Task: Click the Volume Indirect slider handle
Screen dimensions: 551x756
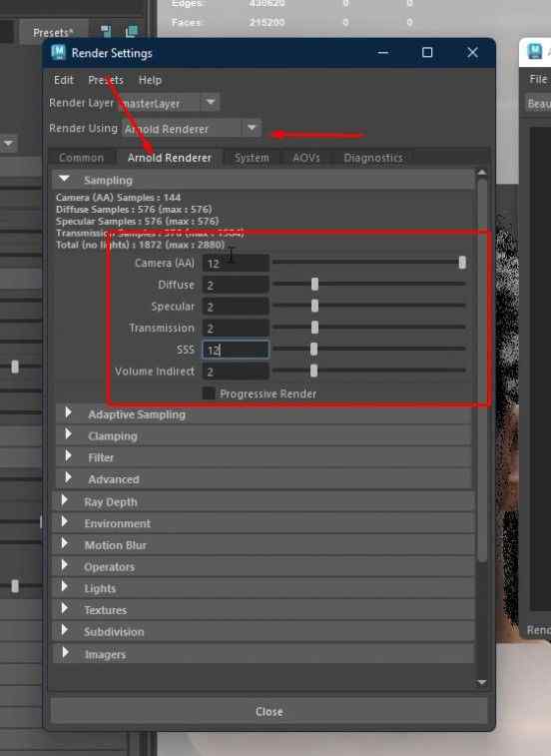Action: pyautogui.click(x=313, y=371)
